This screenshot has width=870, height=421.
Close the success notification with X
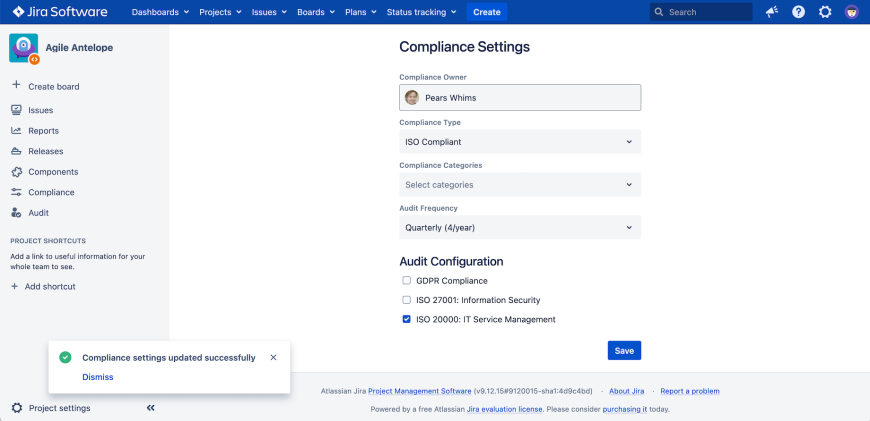pos(273,357)
